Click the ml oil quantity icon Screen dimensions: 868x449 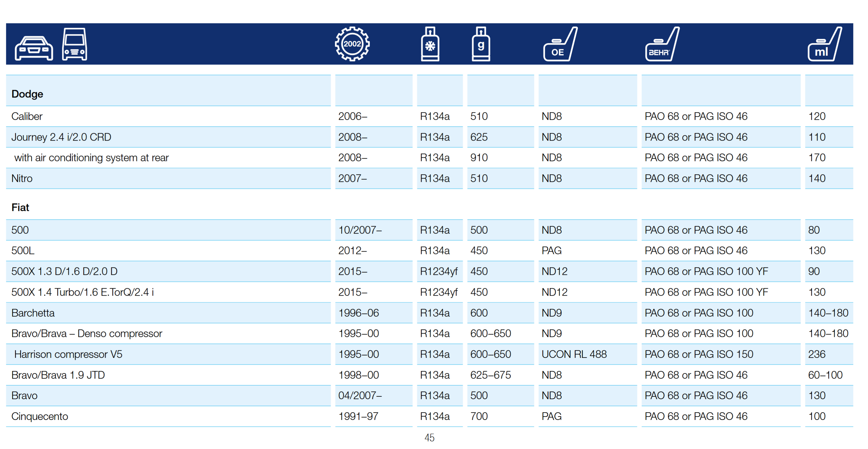click(x=825, y=44)
